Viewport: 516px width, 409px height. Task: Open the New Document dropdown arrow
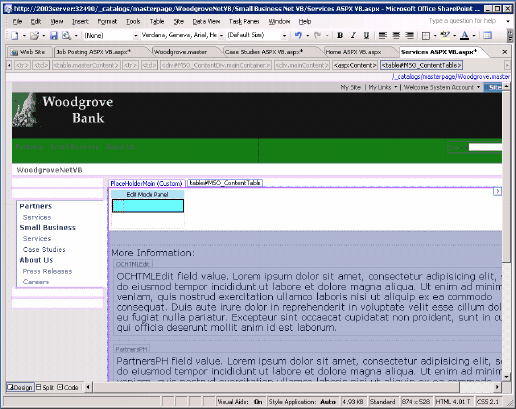click(24, 35)
